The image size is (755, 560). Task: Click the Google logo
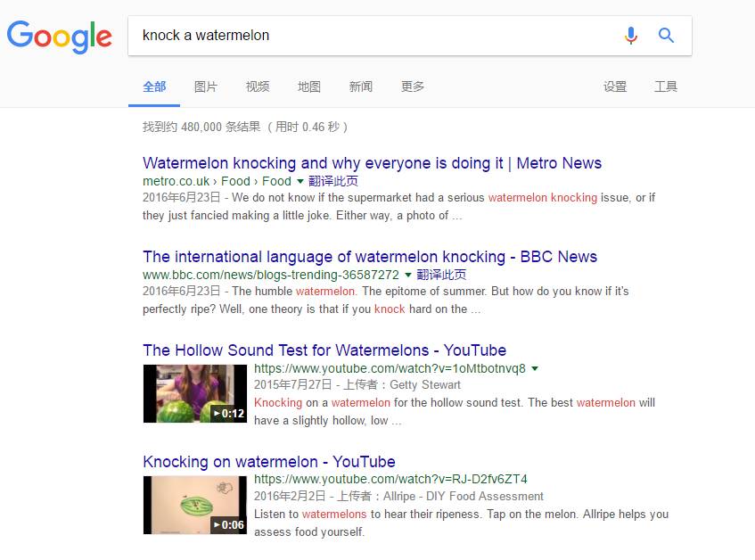pyautogui.click(x=59, y=37)
